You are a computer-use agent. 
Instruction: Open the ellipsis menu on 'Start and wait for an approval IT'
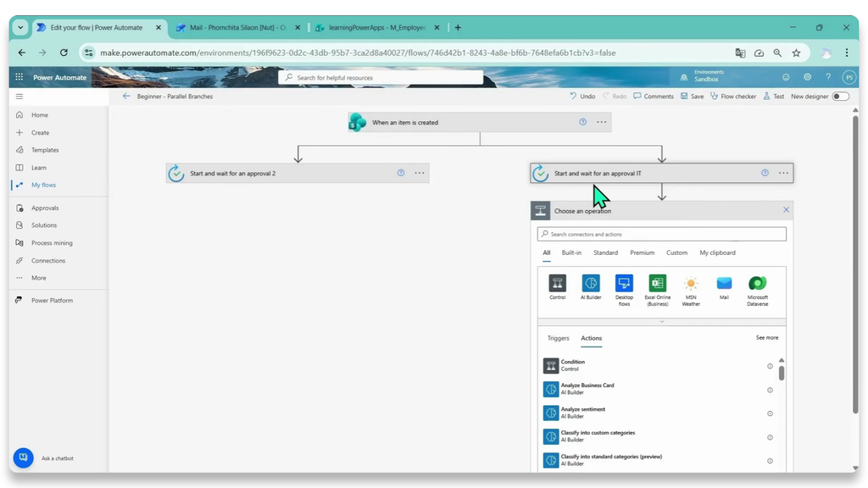(x=784, y=173)
